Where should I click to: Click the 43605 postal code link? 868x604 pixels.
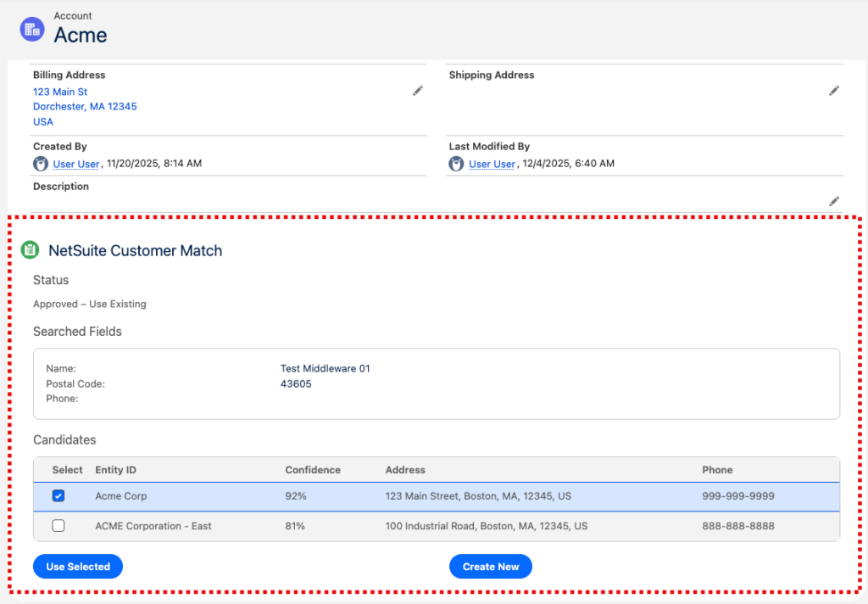295,383
